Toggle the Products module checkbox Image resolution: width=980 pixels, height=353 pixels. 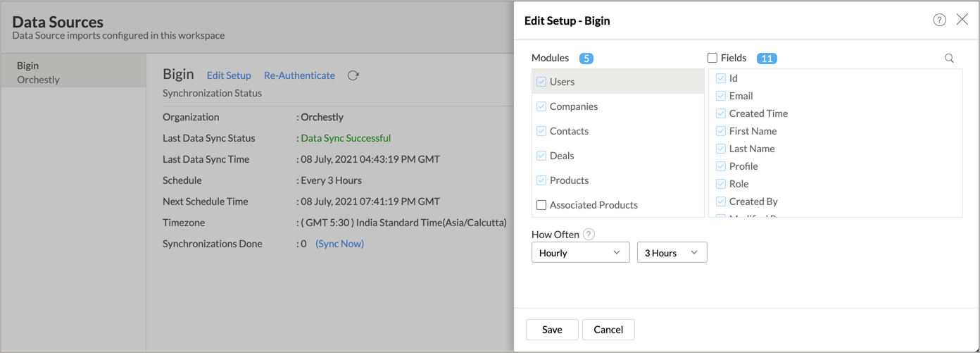click(541, 180)
